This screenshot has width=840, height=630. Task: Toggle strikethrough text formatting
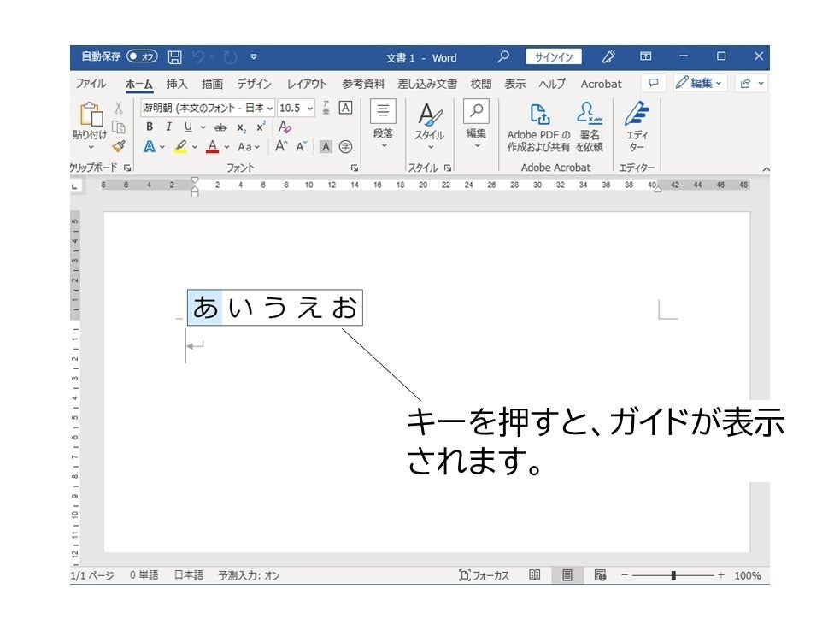pyautogui.click(x=220, y=127)
